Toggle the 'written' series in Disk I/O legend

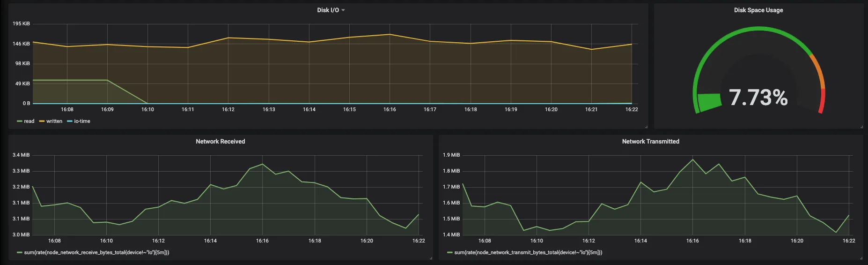[x=54, y=121]
